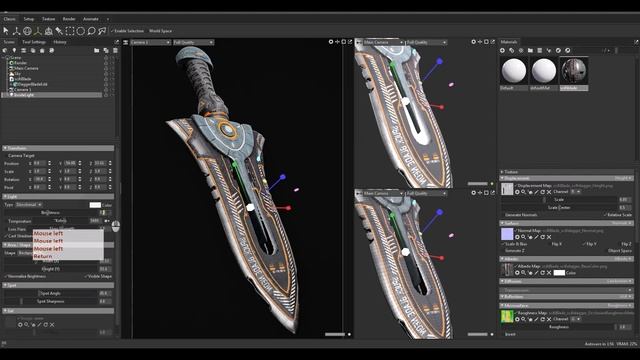This screenshot has width=640, height=360.
Task: Add a new light via the bulb icon
Action: [x=14, y=51]
